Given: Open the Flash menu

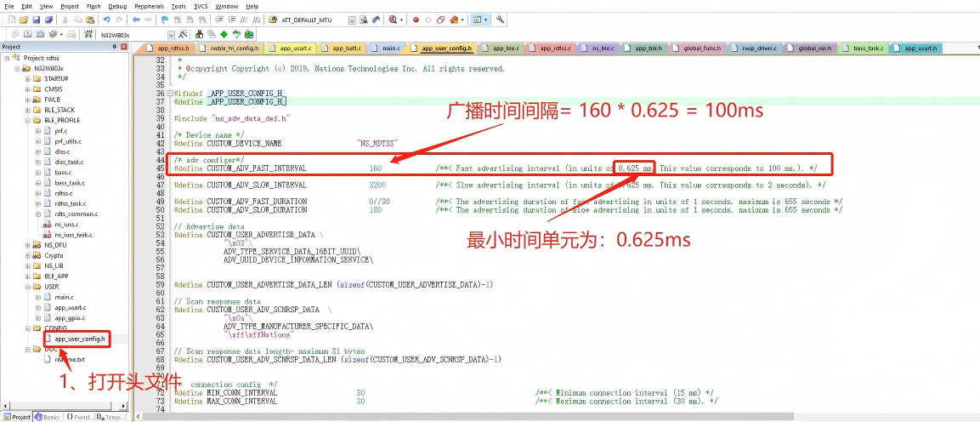Looking at the screenshot, I should click(94, 6).
